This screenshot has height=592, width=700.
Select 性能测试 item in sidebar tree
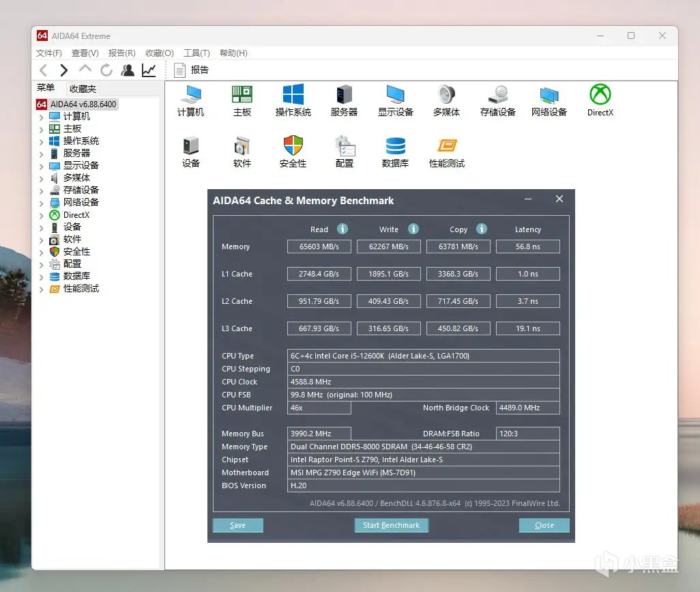(74, 289)
